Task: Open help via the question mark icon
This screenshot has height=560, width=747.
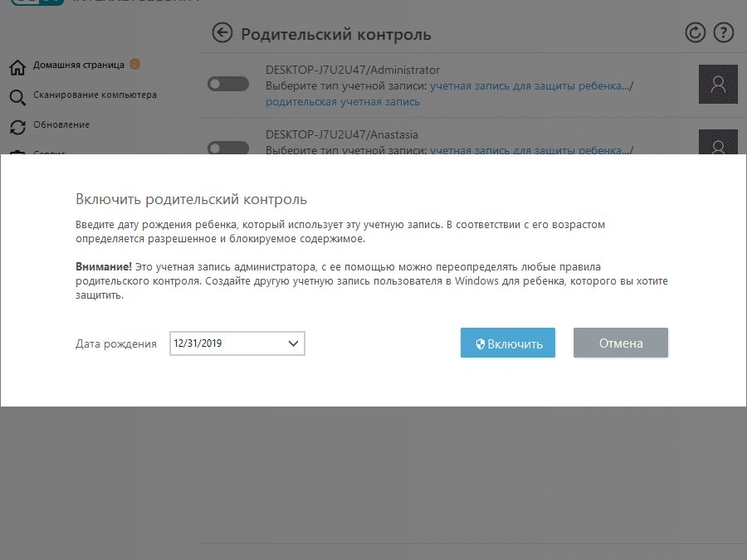Action: (x=723, y=32)
